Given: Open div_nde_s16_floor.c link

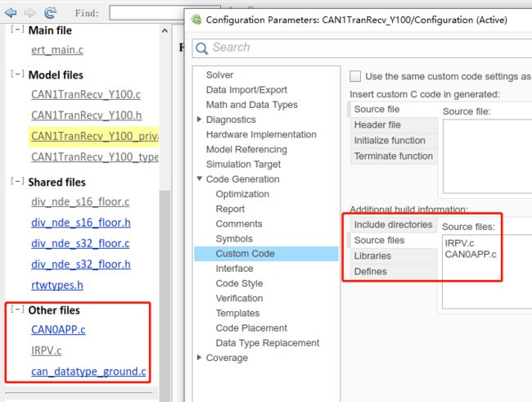Looking at the screenshot, I should (80, 201).
